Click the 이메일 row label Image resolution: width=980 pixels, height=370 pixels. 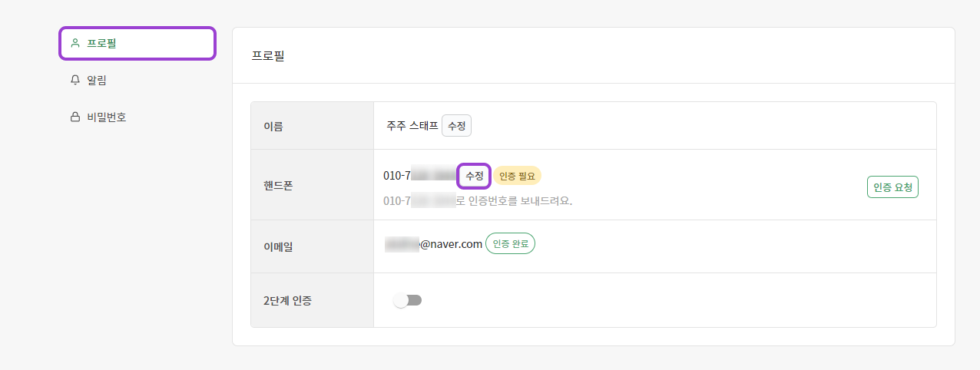pos(278,246)
